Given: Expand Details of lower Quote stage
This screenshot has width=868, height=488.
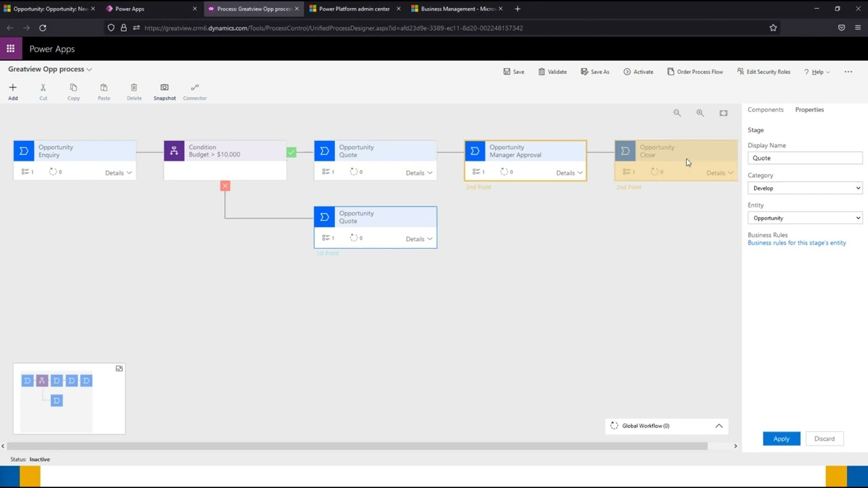Looking at the screenshot, I should point(419,239).
